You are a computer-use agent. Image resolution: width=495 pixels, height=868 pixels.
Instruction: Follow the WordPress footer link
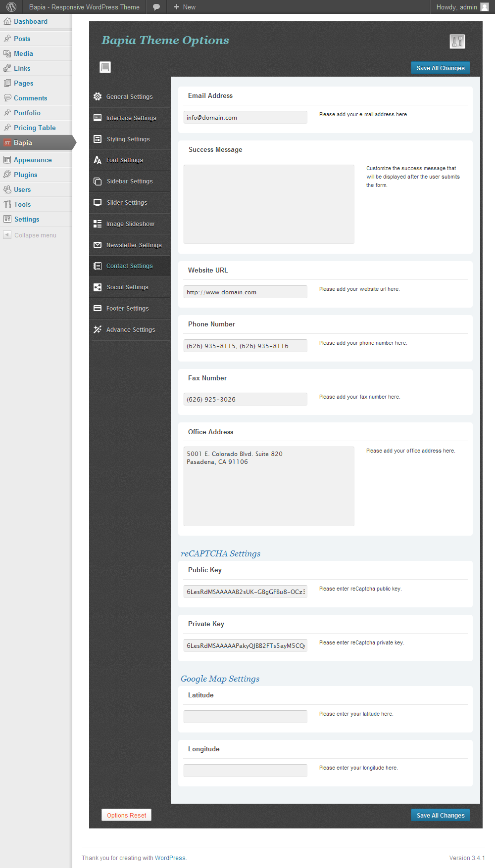(x=170, y=858)
